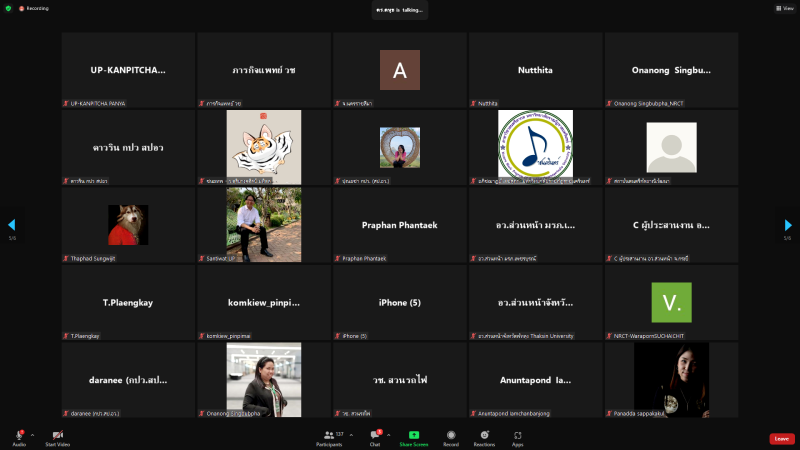Click the green encryption shield icon

8,8
